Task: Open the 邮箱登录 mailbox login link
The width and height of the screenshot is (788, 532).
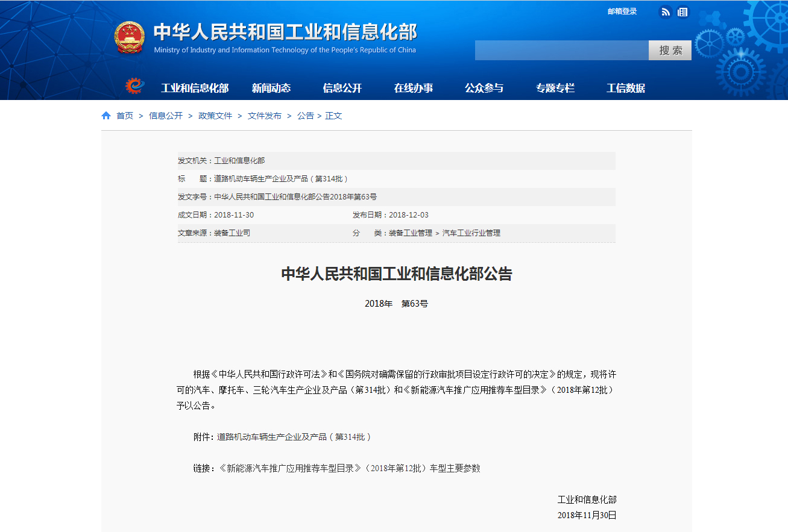Action: [x=622, y=11]
